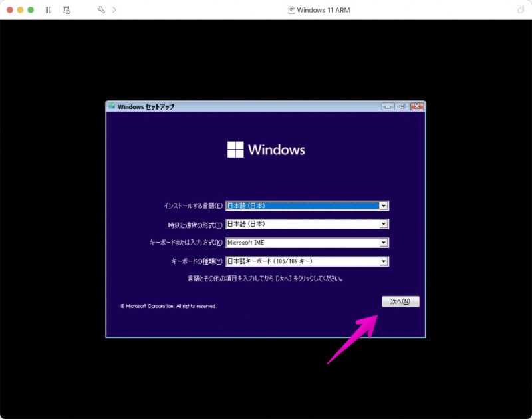Open the VM settings wrench tool
Image resolution: width=532 pixels, height=419 pixels.
point(102,10)
